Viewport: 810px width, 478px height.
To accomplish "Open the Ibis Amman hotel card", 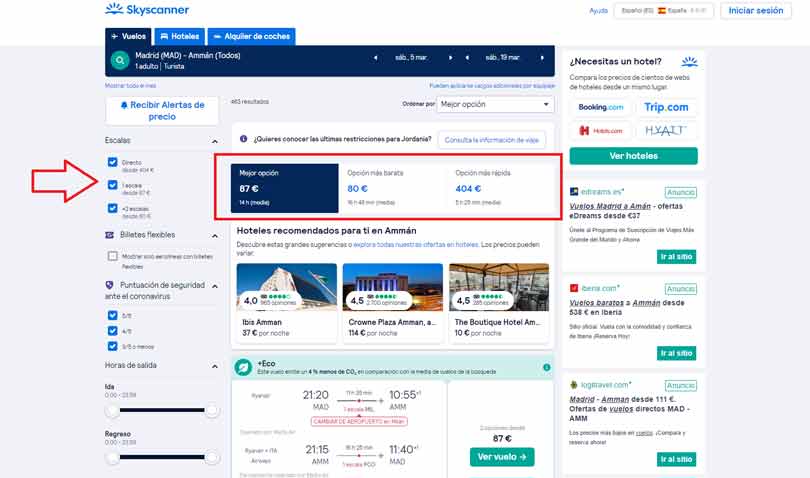I will 284,300.
